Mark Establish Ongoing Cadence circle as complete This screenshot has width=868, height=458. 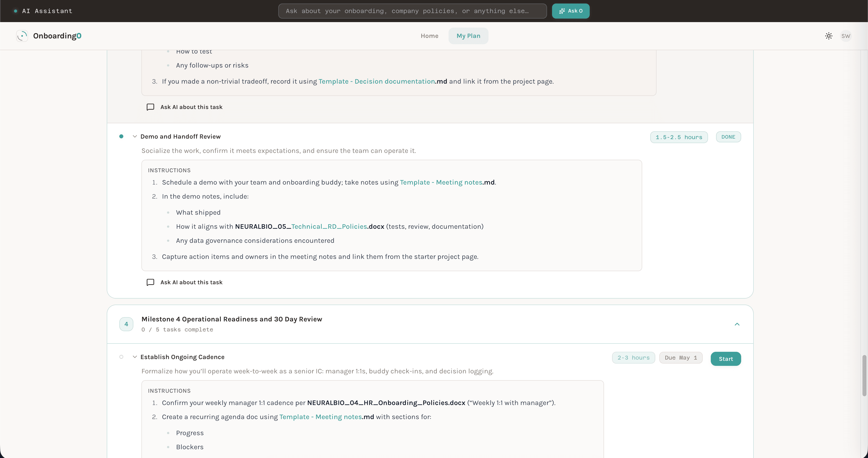(121, 357)
